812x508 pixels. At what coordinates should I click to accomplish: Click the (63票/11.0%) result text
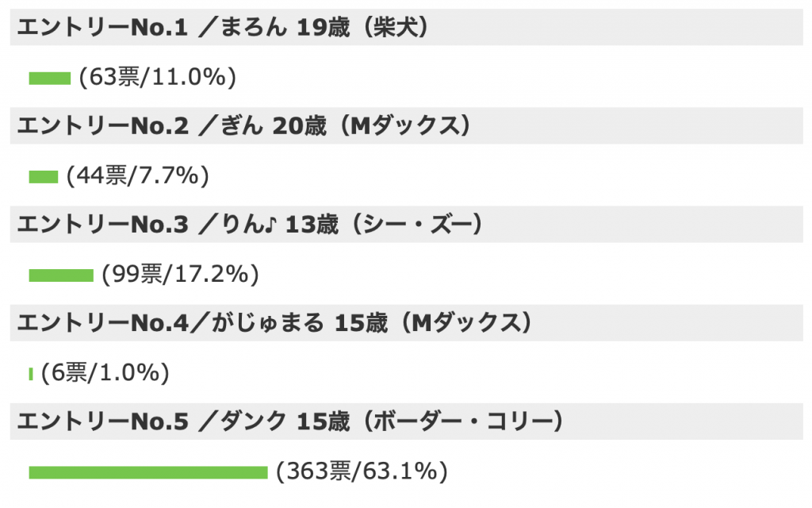158,77
